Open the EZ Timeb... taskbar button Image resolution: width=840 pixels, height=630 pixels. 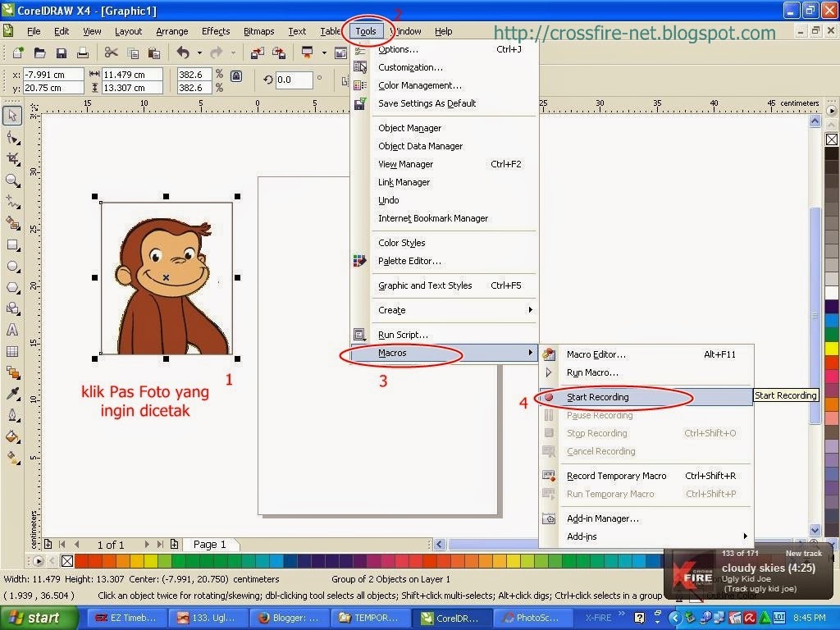(x=126, y=618)
